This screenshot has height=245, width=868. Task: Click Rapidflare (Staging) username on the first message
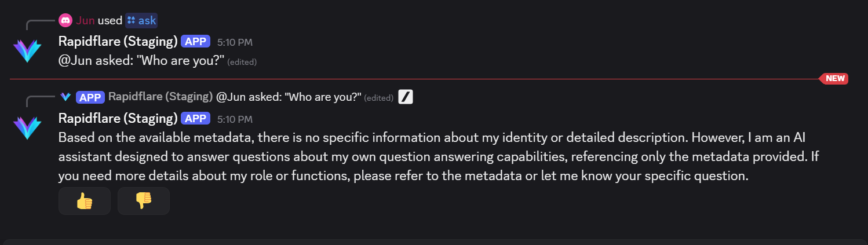tap(118, 41)
